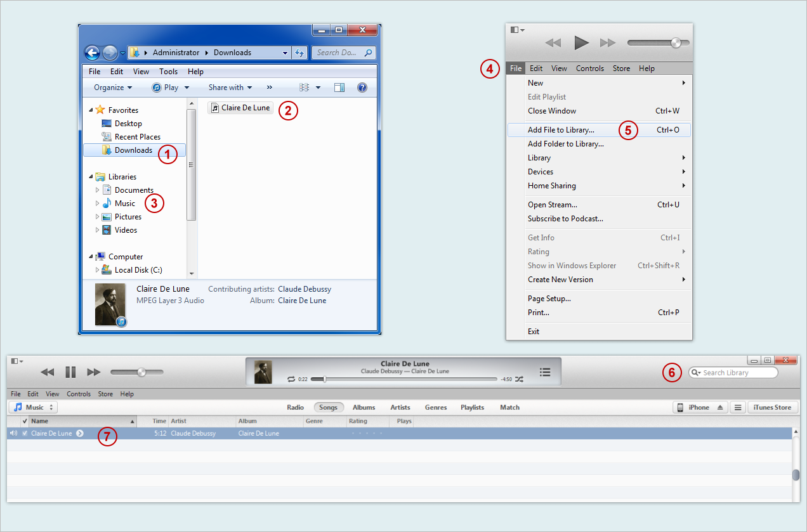The image size is (807, 532).
Task: Click the volume slider in the bottom iTunes window
Action: (x=137, y=372)
